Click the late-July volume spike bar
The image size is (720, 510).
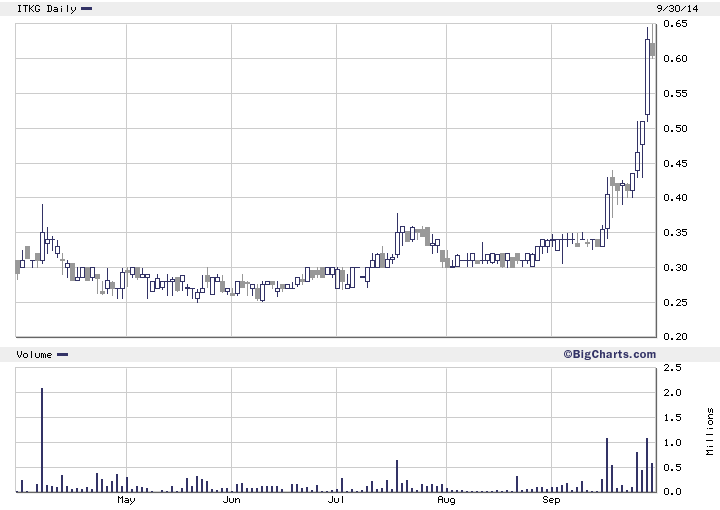coord(397,476)
